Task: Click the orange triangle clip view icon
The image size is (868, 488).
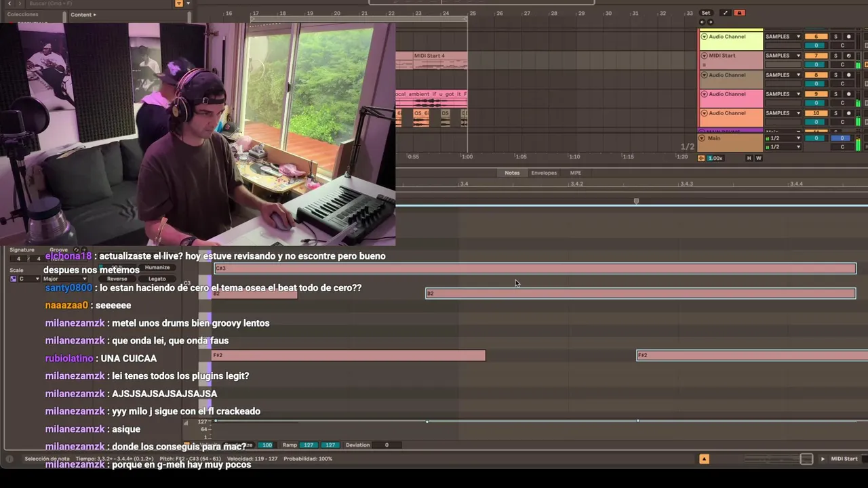Action: point(704,459)
